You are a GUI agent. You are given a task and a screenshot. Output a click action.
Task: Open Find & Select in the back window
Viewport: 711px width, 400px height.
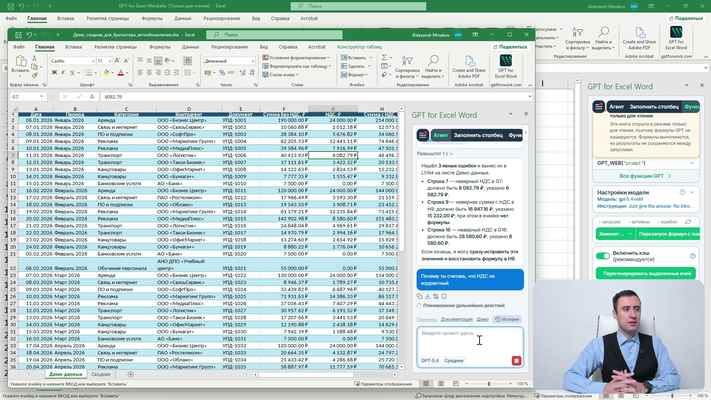coord(603,38)
